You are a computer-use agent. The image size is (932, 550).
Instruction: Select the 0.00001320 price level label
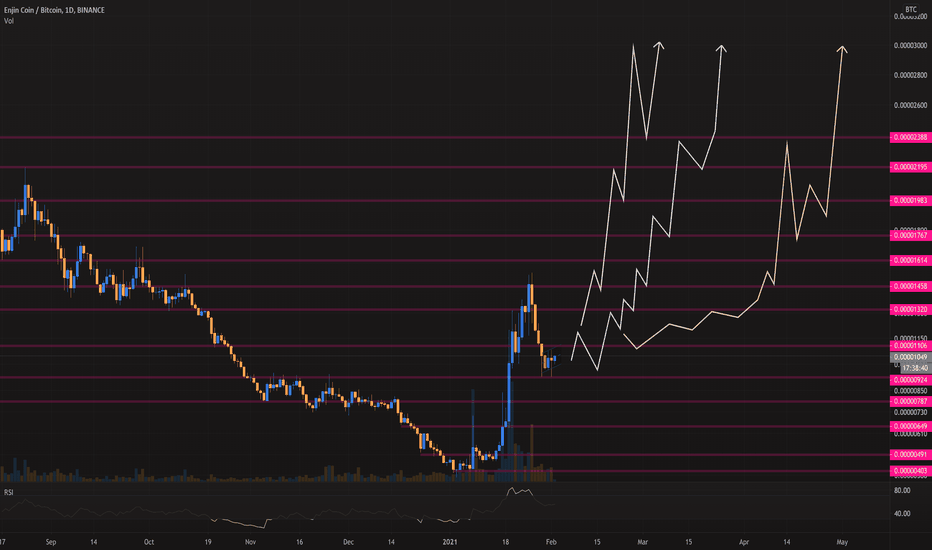point(909,309)
